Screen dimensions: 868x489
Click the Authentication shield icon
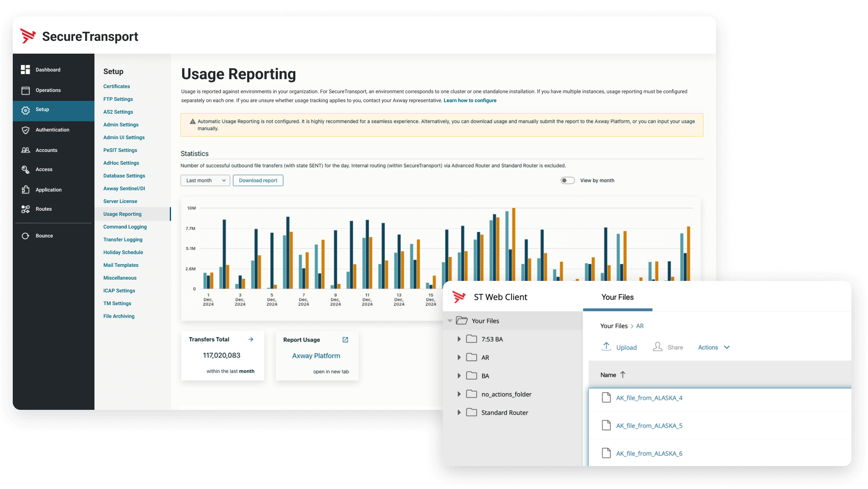pos(26,130)
